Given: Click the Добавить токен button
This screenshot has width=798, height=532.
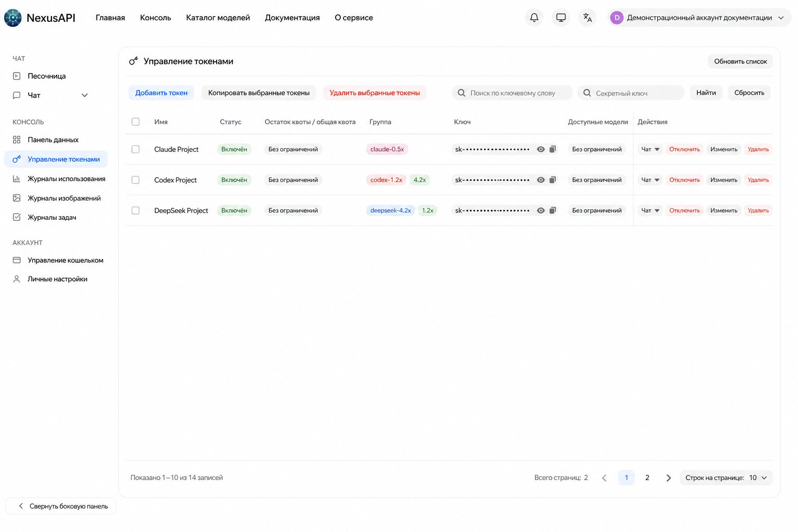Looking at the screenshot, I should point(162,93).
